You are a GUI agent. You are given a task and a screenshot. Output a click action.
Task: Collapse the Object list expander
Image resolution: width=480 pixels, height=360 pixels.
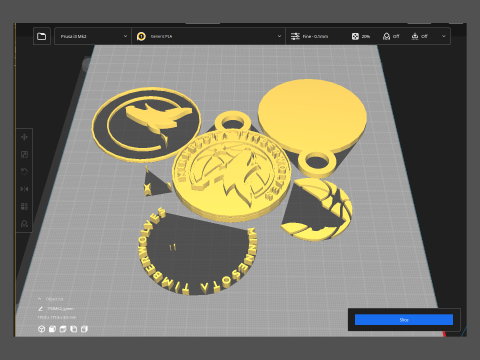[x=40, y=299]
